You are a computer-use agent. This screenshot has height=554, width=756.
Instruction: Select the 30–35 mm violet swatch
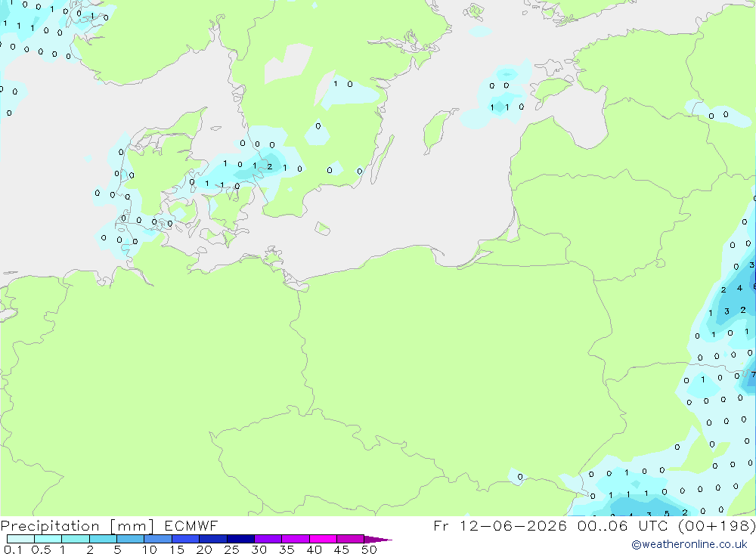tap(268, 539)
